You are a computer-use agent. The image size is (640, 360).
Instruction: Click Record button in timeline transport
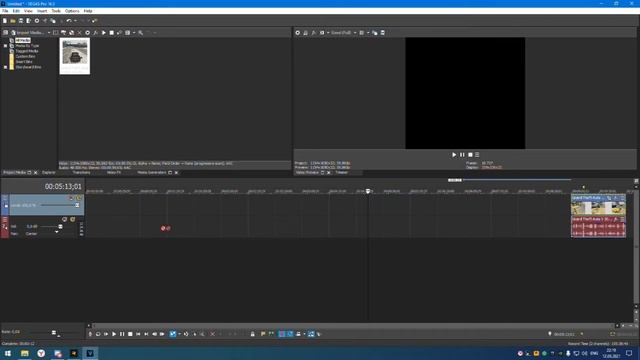pos(90,334)
